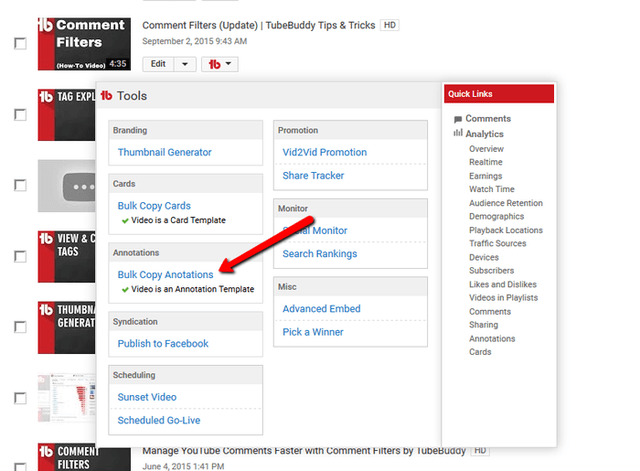Open Audience Retention report

click(x=506, y=203)
